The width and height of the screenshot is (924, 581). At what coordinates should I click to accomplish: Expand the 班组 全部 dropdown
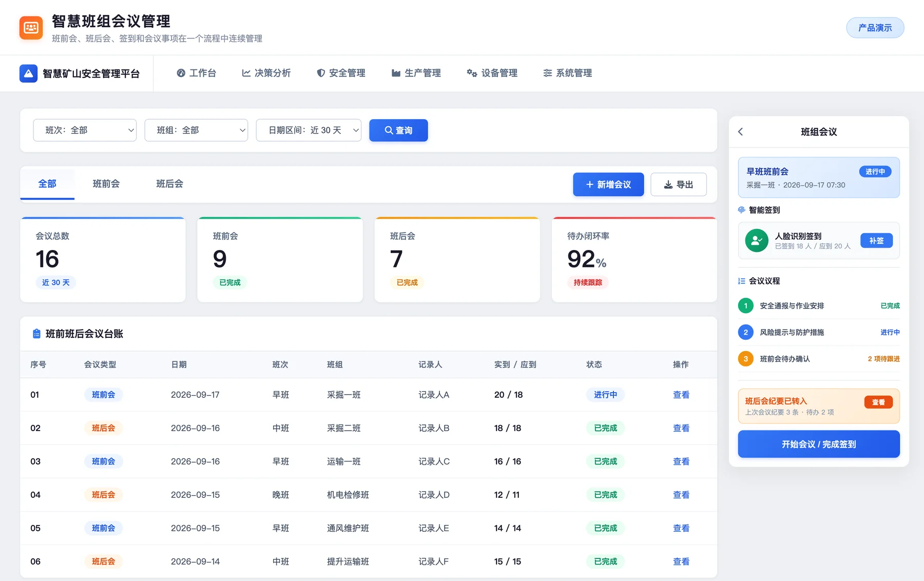196,130
